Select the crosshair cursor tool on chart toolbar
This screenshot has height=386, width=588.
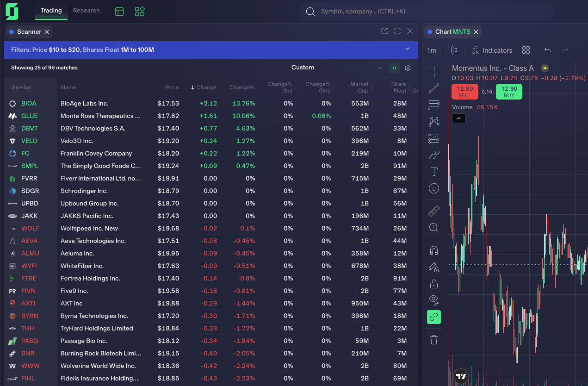(x=433, y=72)
